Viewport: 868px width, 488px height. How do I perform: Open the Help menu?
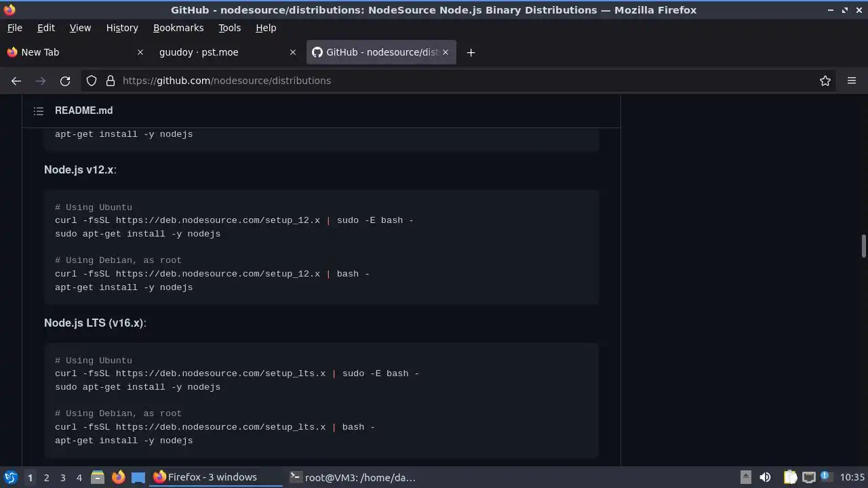click(x=266, y=28)
